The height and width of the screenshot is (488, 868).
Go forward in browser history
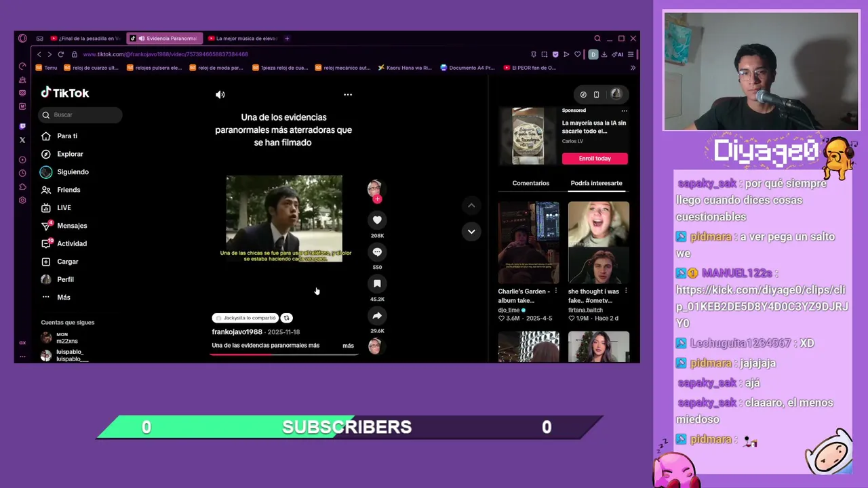pos(50,54)
